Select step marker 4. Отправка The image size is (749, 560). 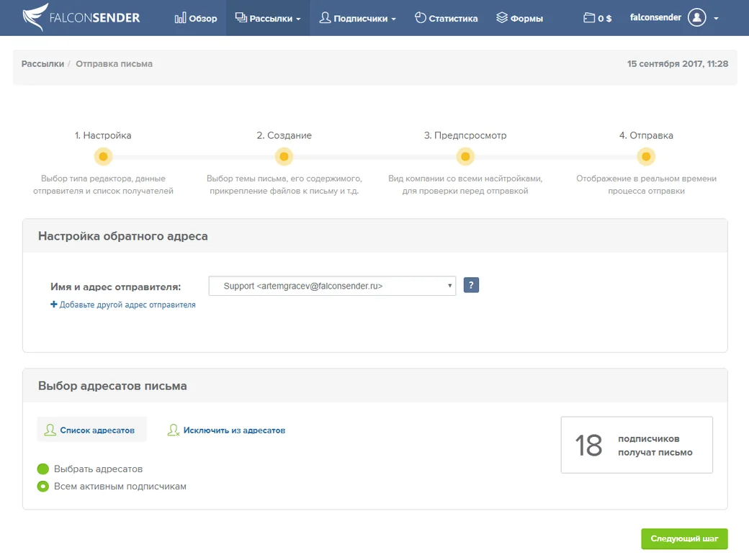[646, 157]
